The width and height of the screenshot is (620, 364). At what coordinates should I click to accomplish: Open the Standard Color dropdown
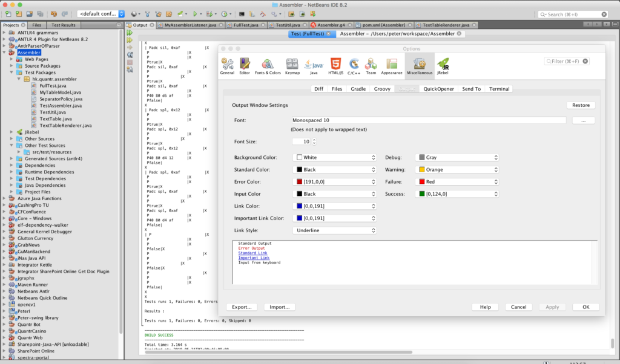tap(334, 170)
